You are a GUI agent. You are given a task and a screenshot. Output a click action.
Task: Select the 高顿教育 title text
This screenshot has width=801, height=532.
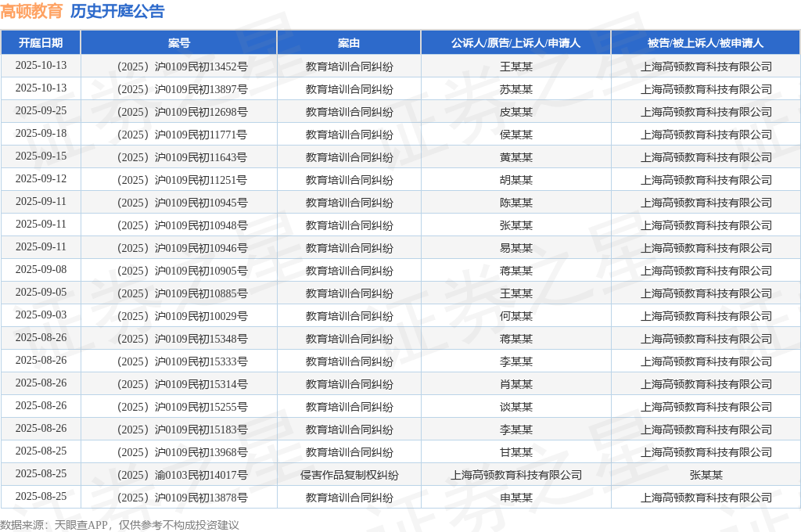31,11
